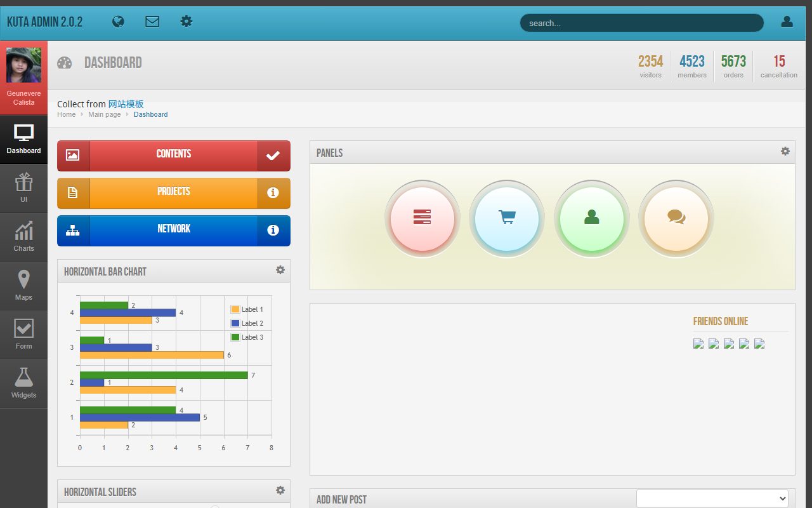Open the Maps sidebar section
The image size is (812, 508).
point(23,286)
